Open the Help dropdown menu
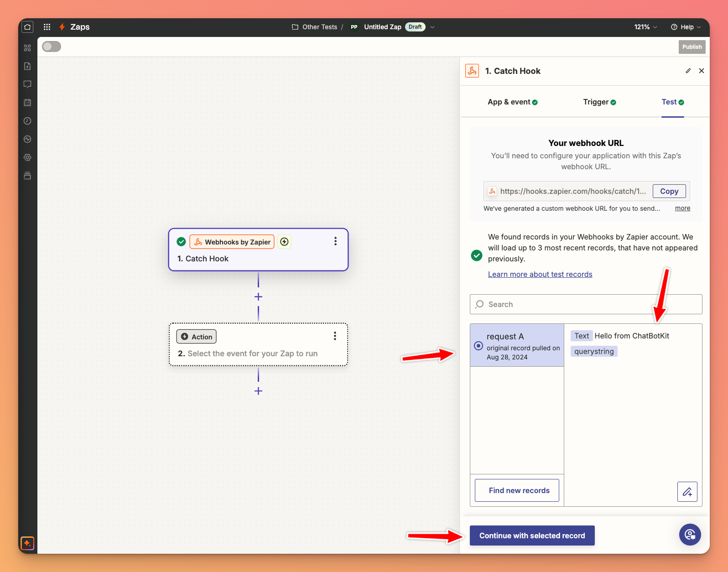The image size is (728, 572). pyautogui.click(x=686, y=27)
